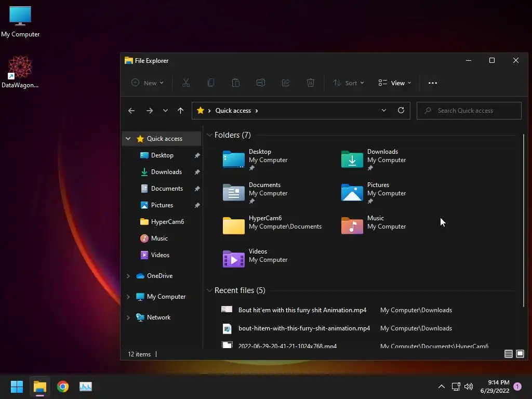The width and height of the screenshot is (532, 399).
Task: Expand the OneDrive tree node
Action: click(x=128, y=276)
